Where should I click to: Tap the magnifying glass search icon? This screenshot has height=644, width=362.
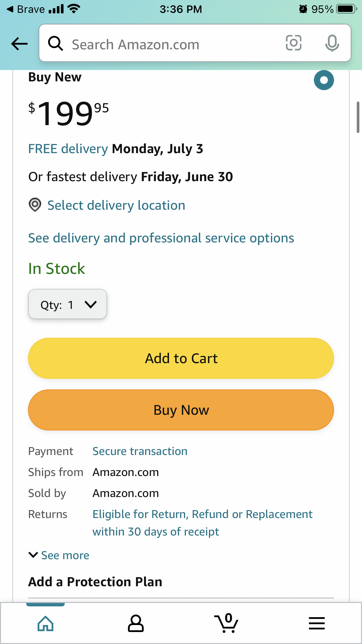pos(55,43)
